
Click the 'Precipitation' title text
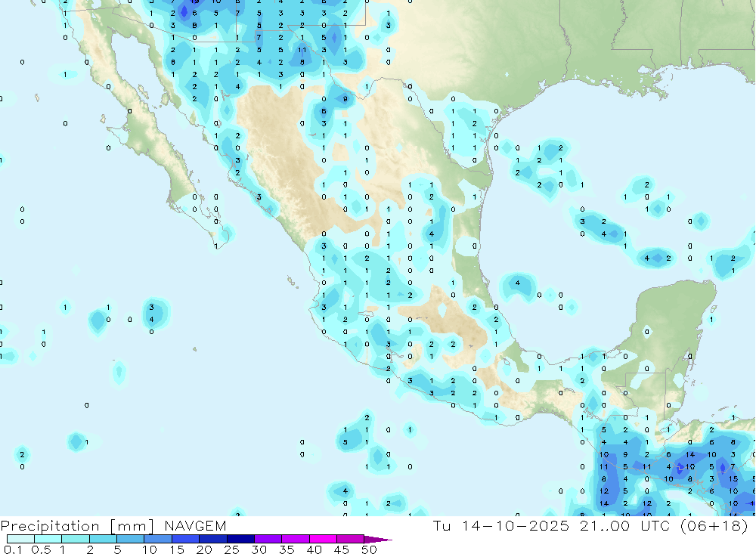(50, 526)
